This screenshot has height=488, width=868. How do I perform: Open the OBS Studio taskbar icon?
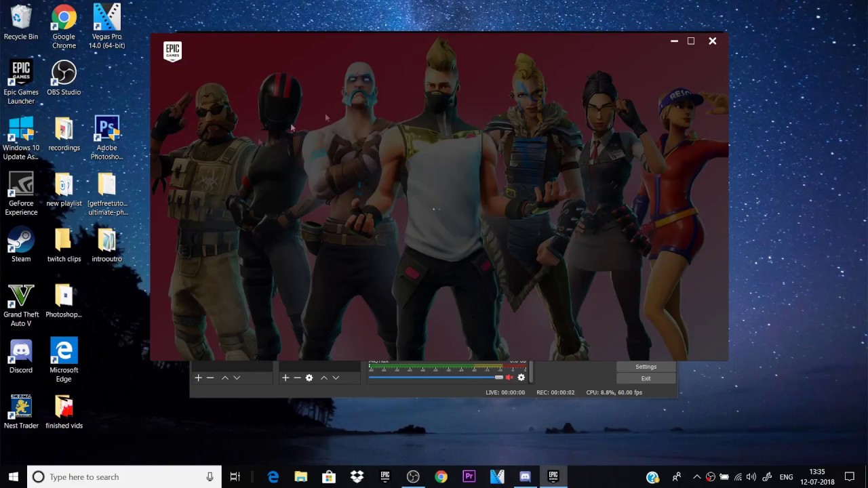(x=413, y=476)
